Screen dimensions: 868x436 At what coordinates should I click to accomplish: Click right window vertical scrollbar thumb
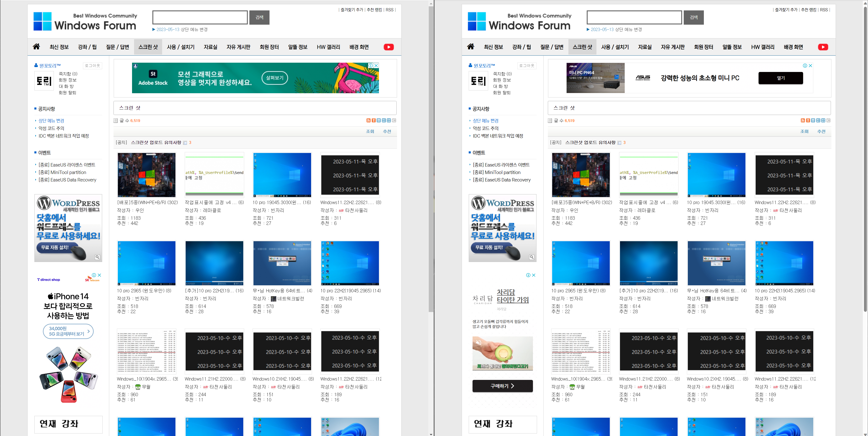[x=865, y=159]
